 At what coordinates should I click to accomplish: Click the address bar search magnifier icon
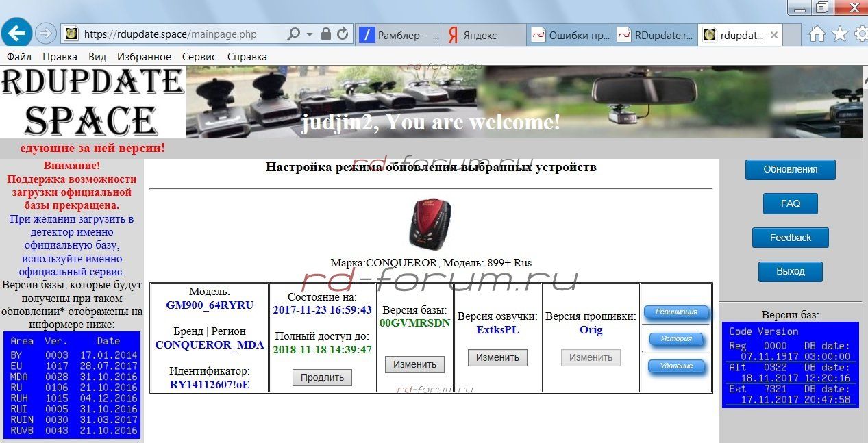[293, 34]
